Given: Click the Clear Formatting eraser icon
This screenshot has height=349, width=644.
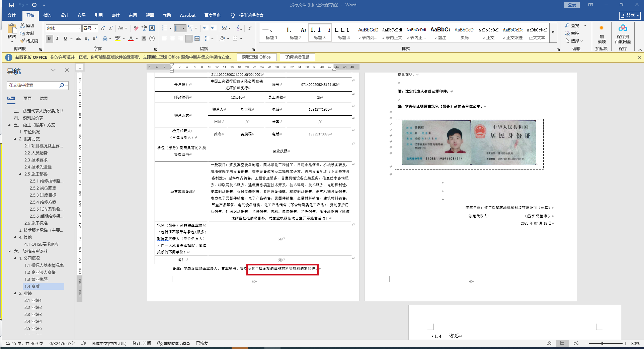Looking at the screenshot, I should click(x=136, y=28).
